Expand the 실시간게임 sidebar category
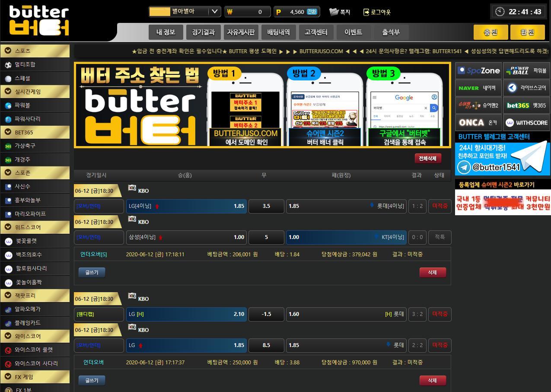Image resolution: width=551 pixels, height=392 pixels. 8,92
